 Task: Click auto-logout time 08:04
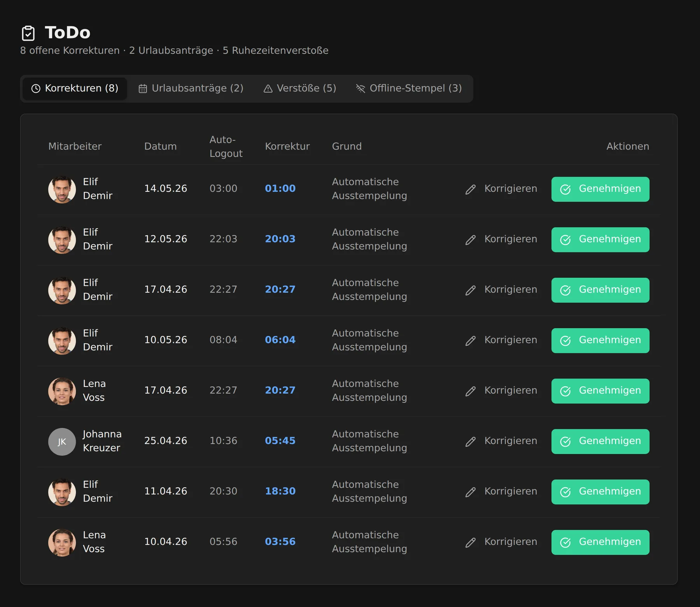tap(223, 340)
